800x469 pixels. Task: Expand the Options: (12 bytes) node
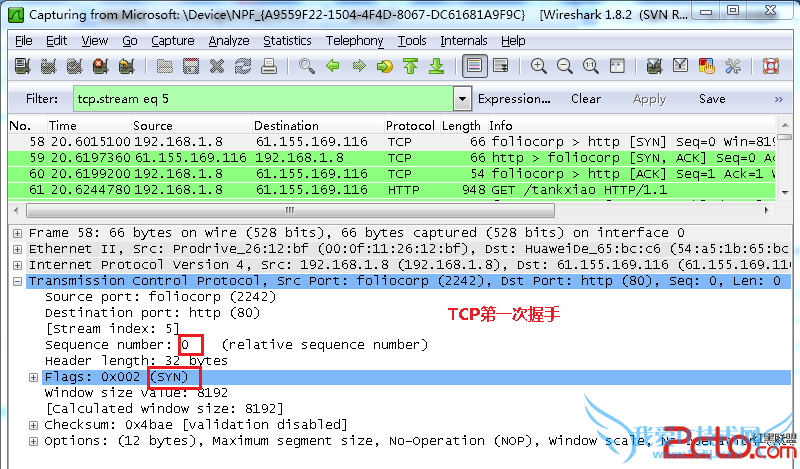(x=34, y=441)
